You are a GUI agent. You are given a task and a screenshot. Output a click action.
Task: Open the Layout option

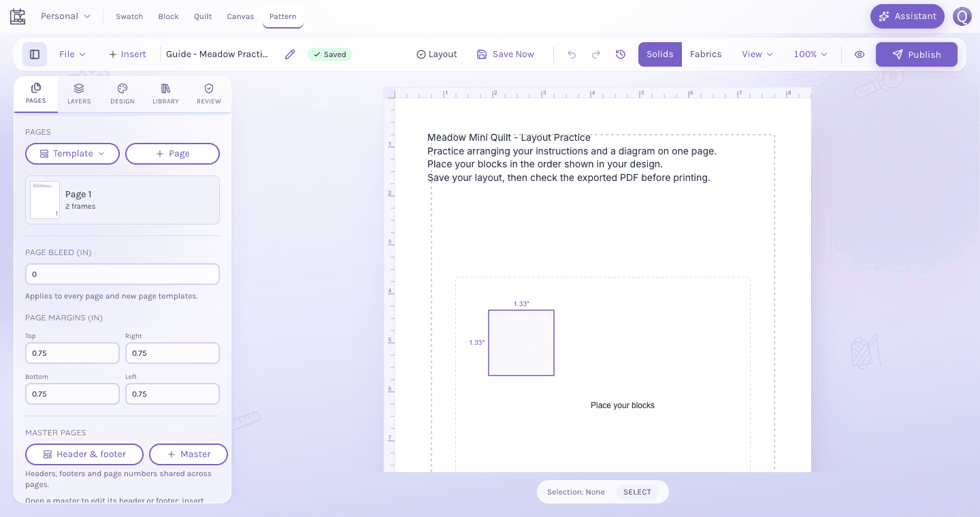tap(437, 54)
